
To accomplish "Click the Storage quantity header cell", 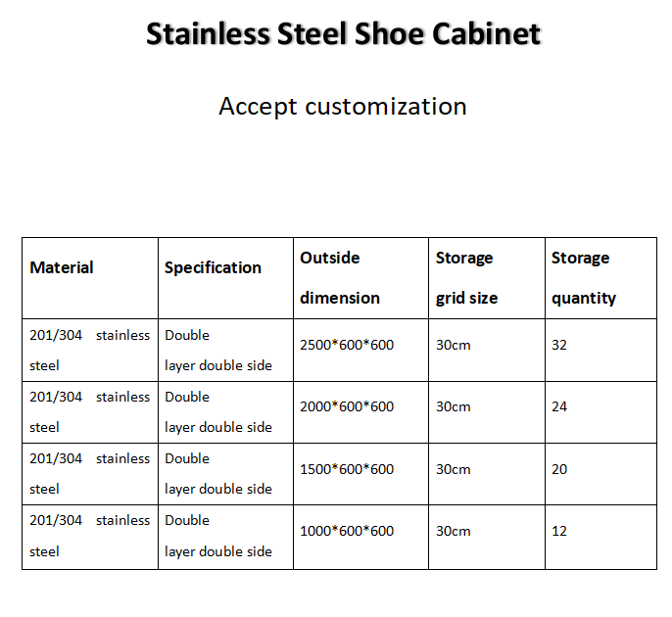I will coord(583,277).
